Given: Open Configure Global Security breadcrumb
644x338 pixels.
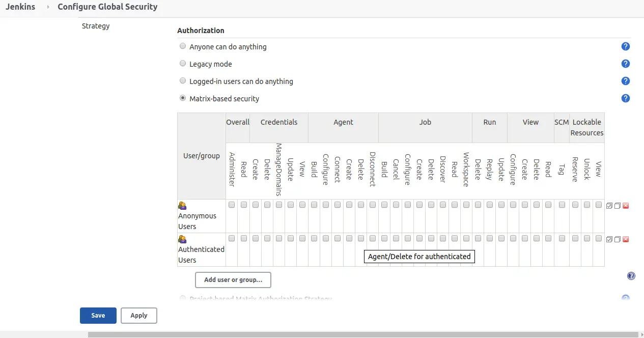Looking at the screenshot, I should (x=107, y=7).
